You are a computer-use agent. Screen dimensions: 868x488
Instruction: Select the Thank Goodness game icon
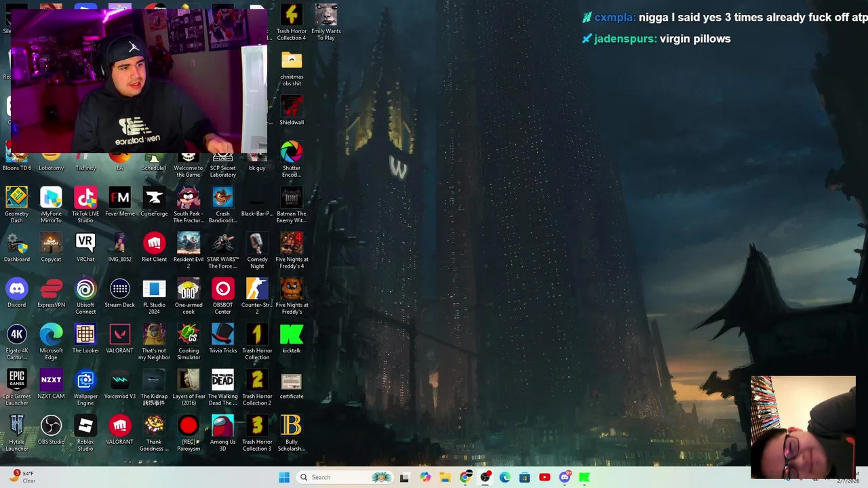[x=154, y=432]
